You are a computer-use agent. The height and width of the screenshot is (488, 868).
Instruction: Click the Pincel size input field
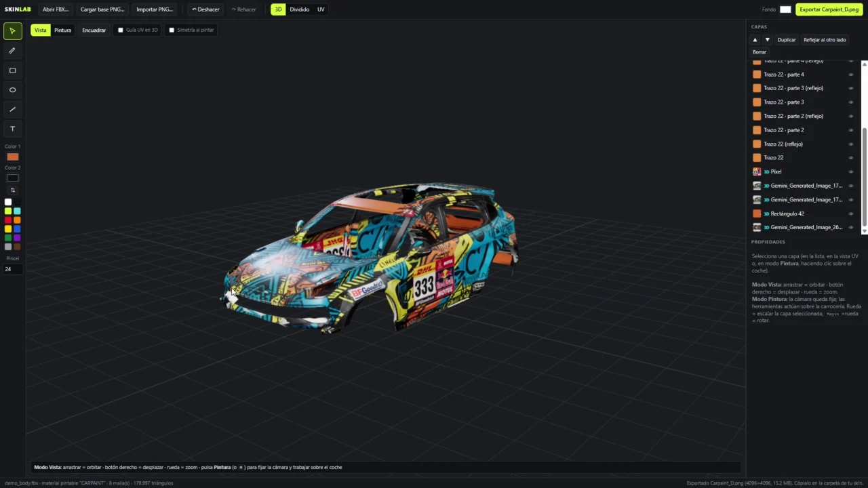point(12,269)
